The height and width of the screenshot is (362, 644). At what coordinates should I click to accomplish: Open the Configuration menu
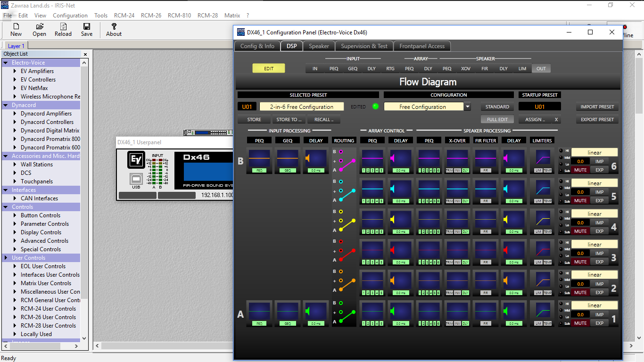point(70,16)
